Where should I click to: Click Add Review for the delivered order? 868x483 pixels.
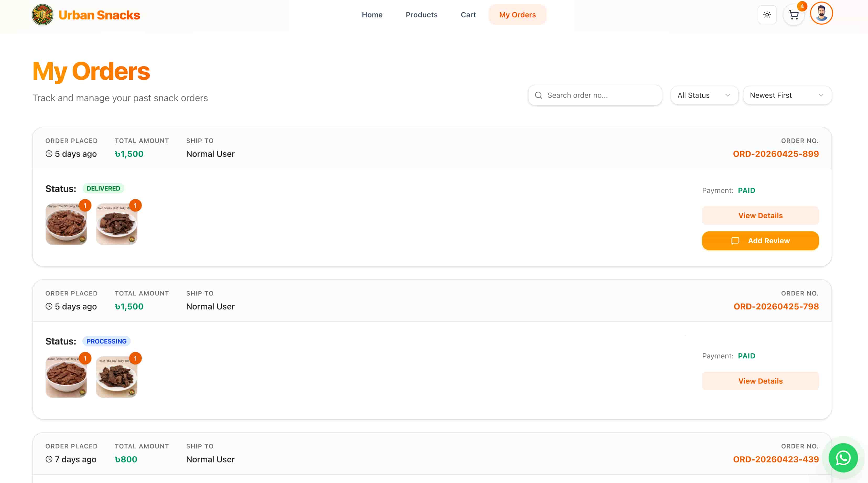[x=760, y=241]
